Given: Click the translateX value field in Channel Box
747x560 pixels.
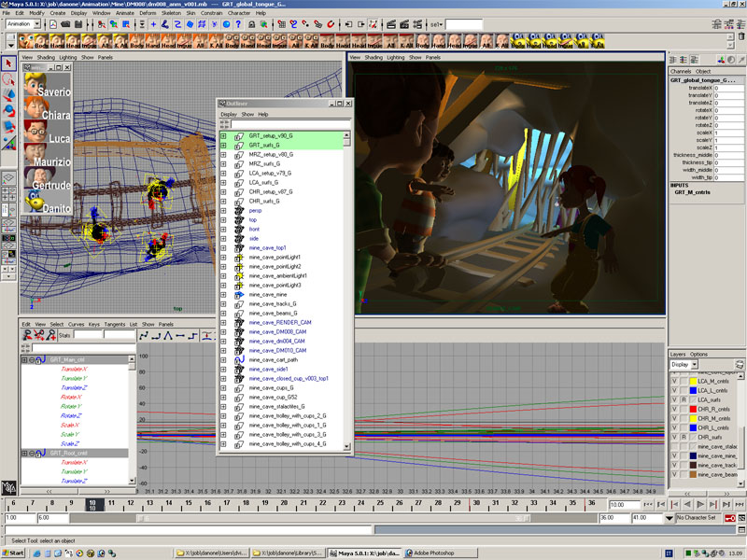Looking at the screenshot, I should 728,88.
